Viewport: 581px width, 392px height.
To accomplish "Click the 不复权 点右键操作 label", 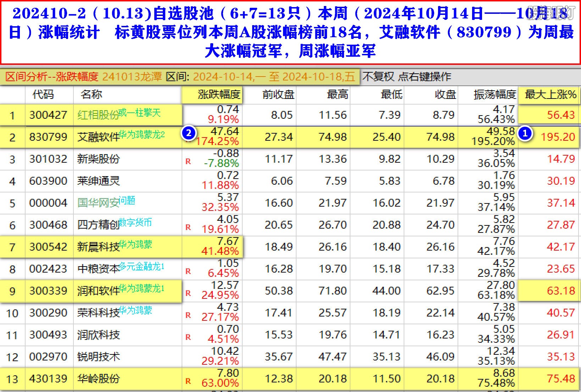I will tap(407, 77).
